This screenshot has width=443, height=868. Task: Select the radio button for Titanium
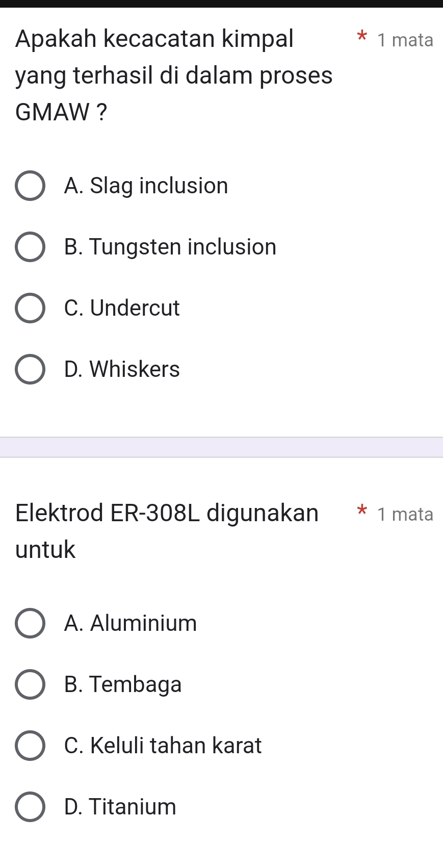(30, 807)
